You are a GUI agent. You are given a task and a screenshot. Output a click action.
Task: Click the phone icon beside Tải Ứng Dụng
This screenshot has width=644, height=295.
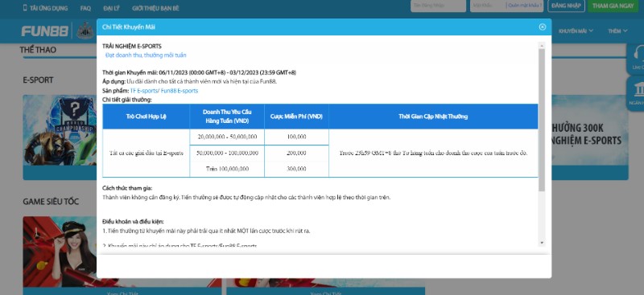(25, 8)
